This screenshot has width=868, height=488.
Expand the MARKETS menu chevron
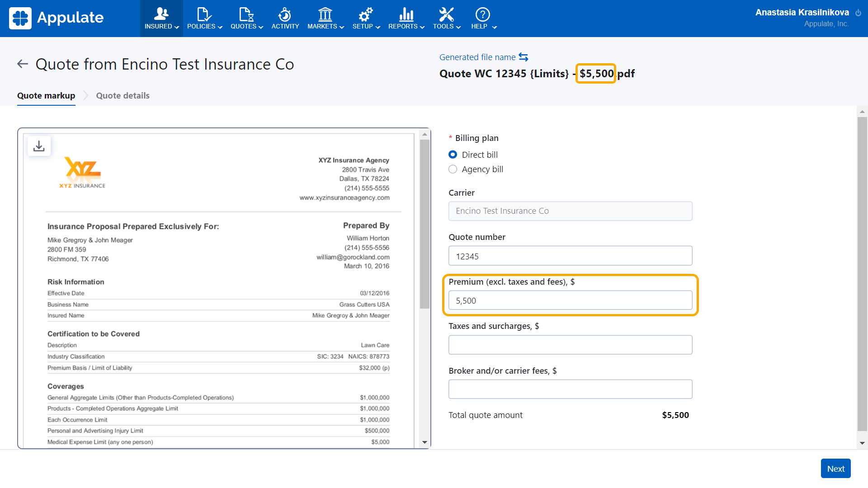(342, 27)
